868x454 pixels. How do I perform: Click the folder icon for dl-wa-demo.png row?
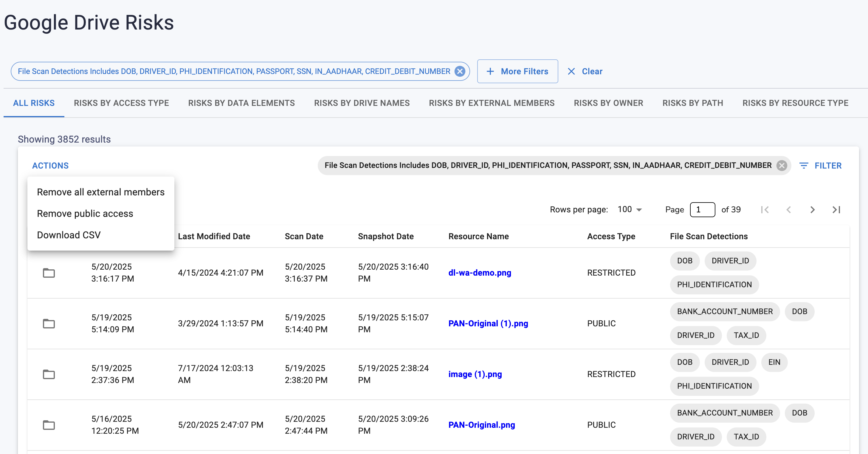(x=49, y=273)
